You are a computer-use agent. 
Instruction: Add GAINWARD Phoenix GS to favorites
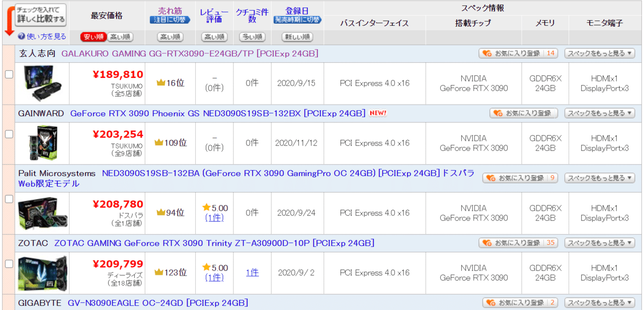(x=524, y=113)
